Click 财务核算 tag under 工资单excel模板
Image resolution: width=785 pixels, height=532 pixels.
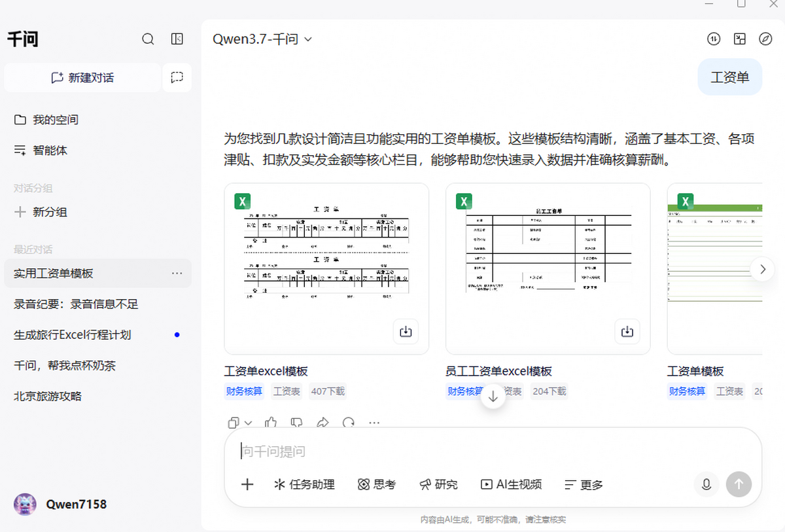pos(244,391)
